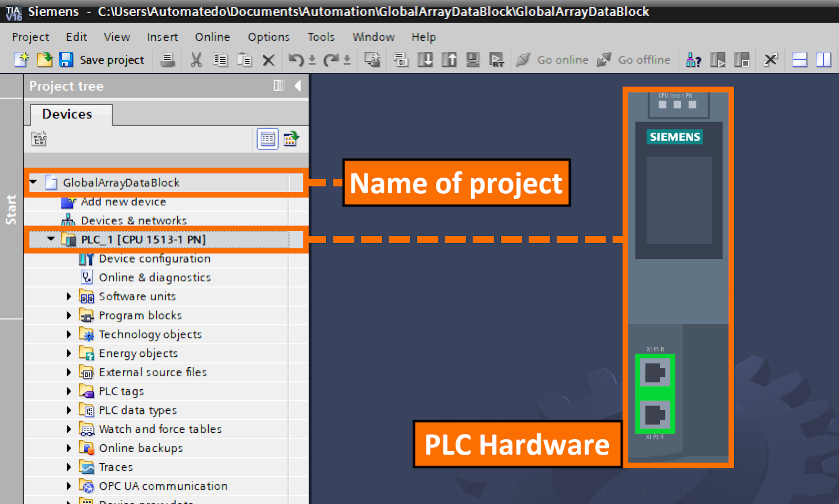This screenshot has height=504, width=839.
Task: Select Watch and force tables
Action: tap(160, 429)
